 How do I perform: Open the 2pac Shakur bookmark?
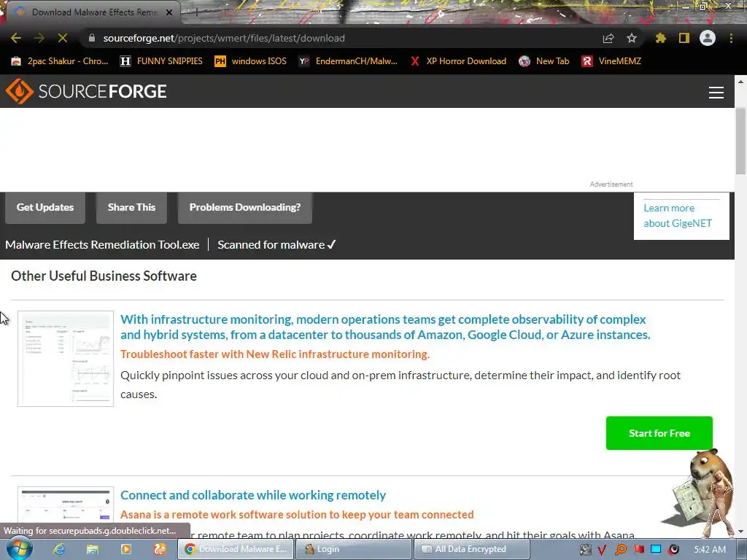[60, 61]
